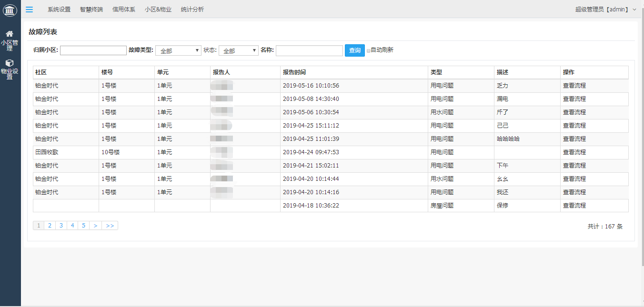Go to next page arrow
The image size is (644, 307).
click(x=95, y=226)
